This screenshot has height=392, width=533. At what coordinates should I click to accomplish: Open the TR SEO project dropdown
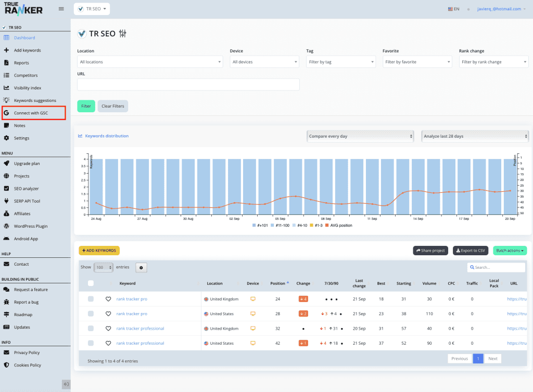coord(92,9)
